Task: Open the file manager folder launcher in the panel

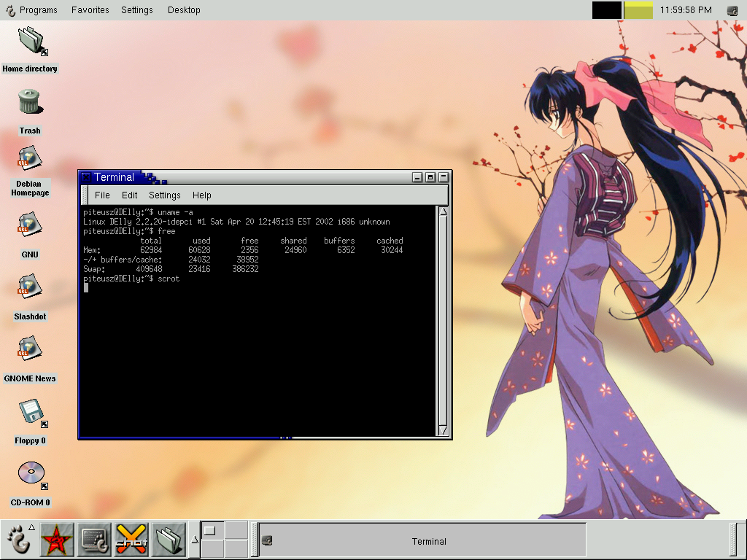Action: (x=169, y=540)
